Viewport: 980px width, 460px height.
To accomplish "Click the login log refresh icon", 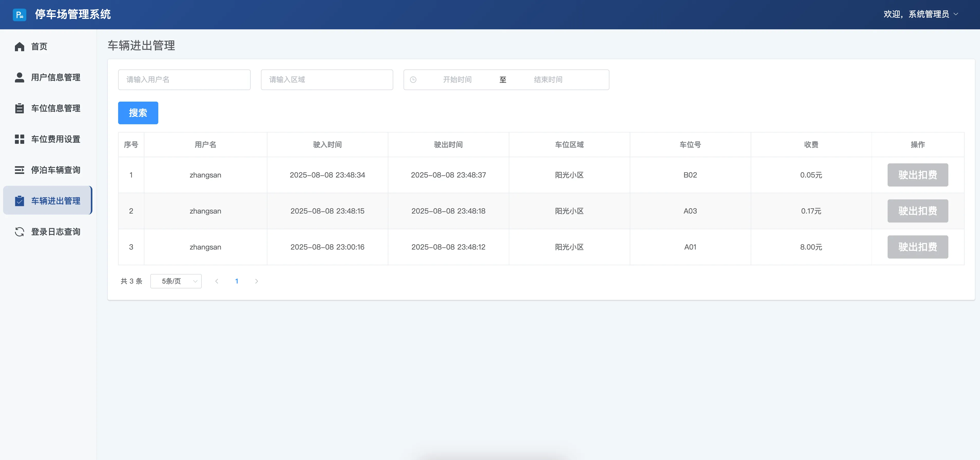I will (x=19, y=232).
